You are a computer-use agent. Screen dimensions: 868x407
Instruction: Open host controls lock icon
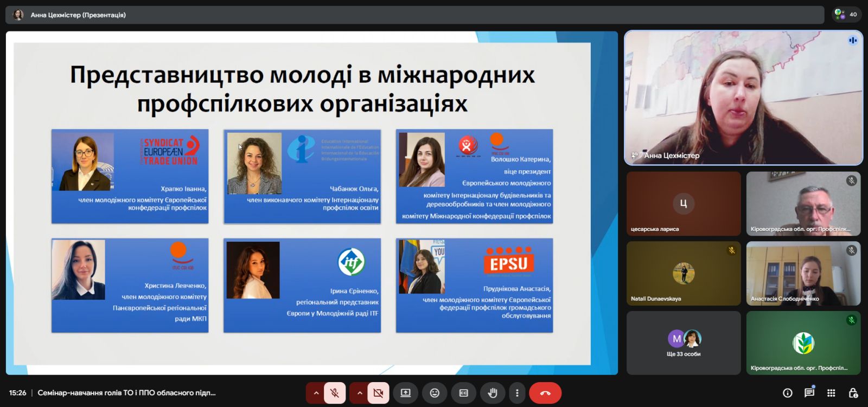coord(853,393)
